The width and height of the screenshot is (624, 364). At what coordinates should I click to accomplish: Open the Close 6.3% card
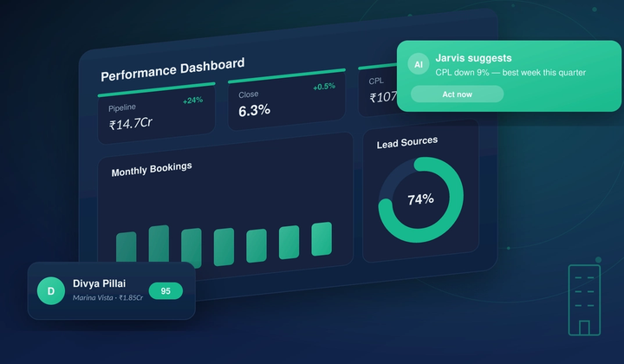coord(287,100)
